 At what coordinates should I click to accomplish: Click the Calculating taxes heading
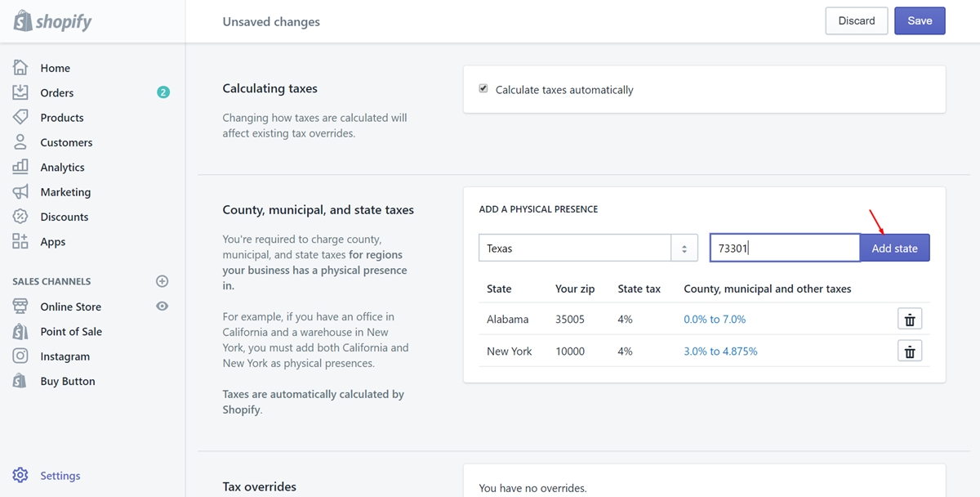pos(270,88)
